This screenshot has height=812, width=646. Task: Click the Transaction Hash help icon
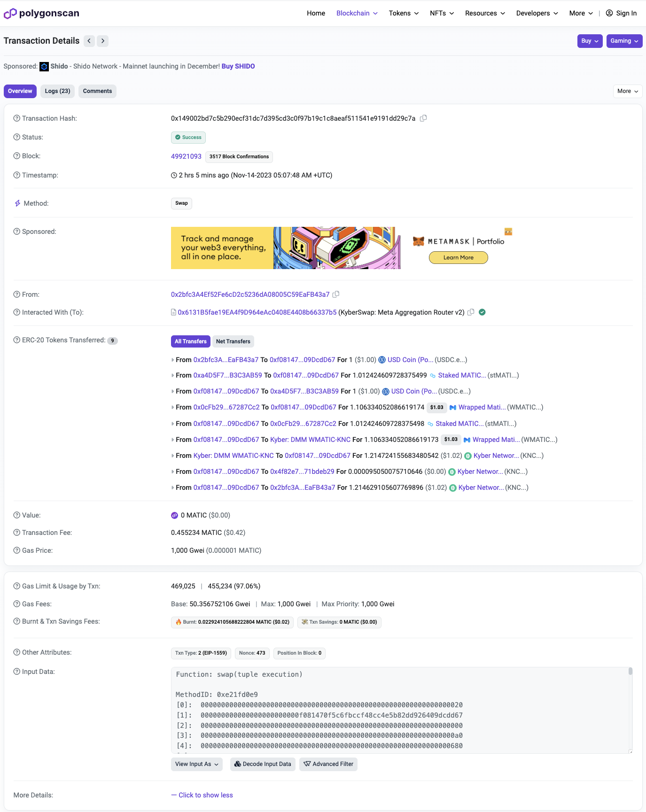(x=16, y=118)
